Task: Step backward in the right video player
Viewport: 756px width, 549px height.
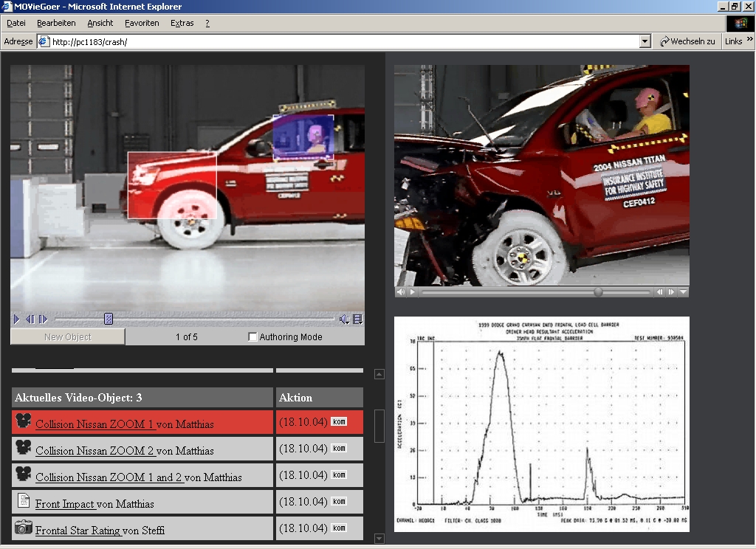Action: pyautogui.click(x=661, y=292)
